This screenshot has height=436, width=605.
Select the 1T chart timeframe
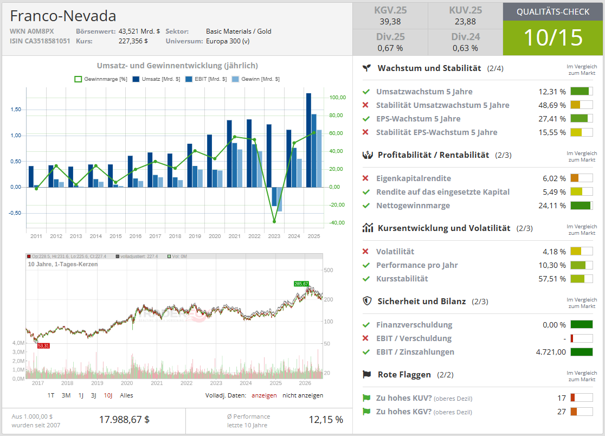(x=51, y=395)
